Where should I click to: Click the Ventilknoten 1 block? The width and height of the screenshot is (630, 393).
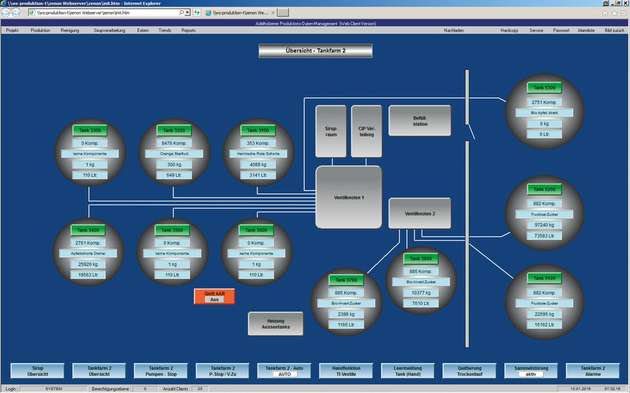click(x=348, y=197)
